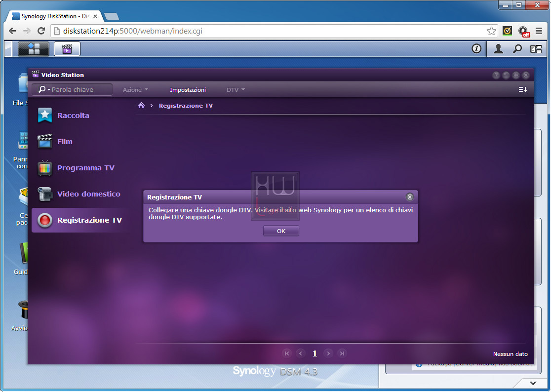
Task: Go back in the browser
Action: pos(13,31)
